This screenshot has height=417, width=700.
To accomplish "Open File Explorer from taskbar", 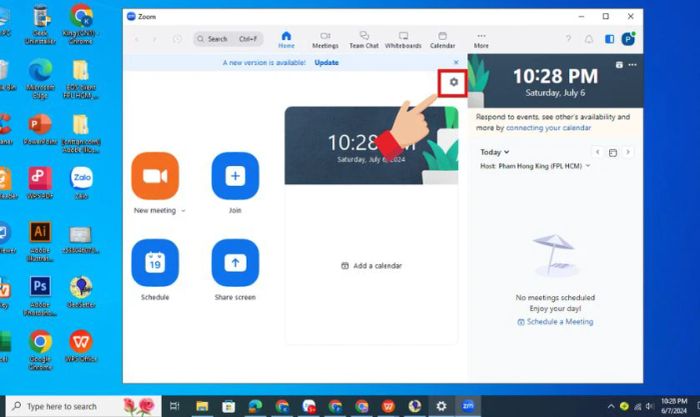I will coord(202,406).
